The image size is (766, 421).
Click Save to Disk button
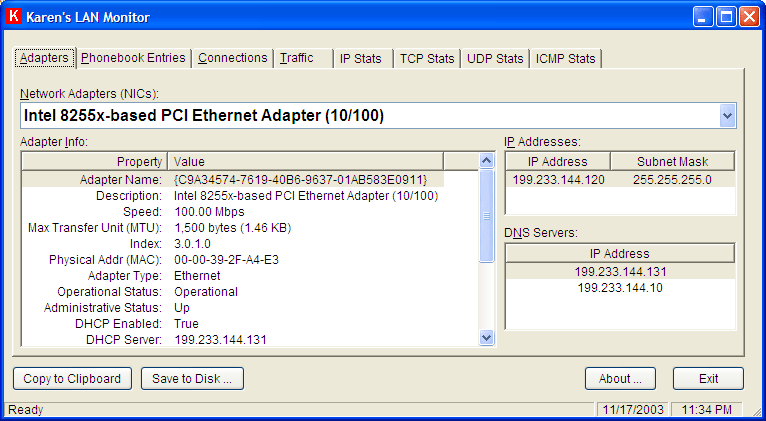(192, 379)
